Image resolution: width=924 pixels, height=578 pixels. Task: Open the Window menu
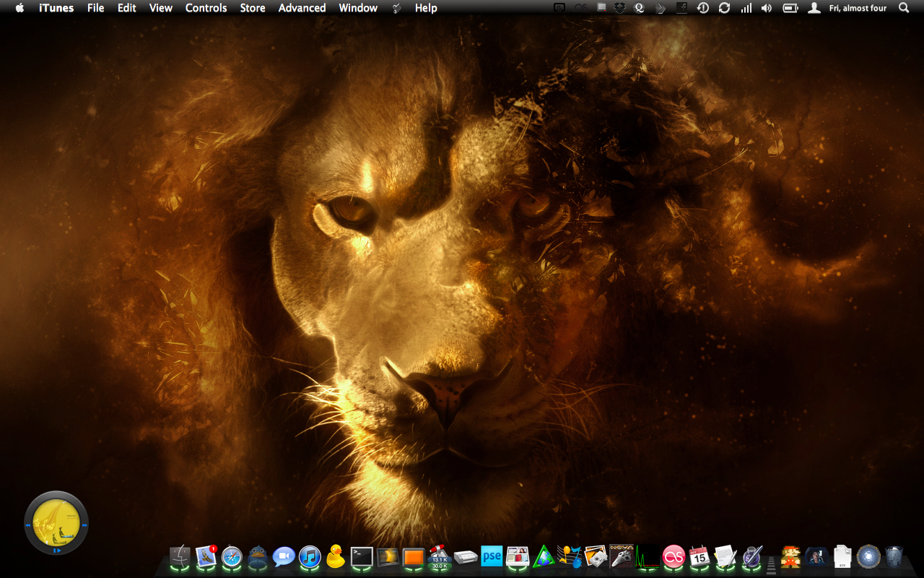[x=358, y=8]
